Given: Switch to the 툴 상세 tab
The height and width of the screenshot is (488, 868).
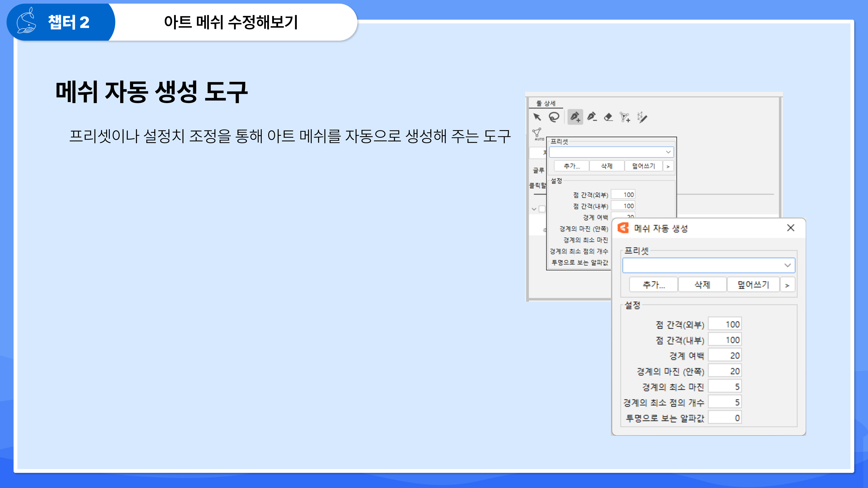Looking at the screenshot, I should tap(546, 103).
